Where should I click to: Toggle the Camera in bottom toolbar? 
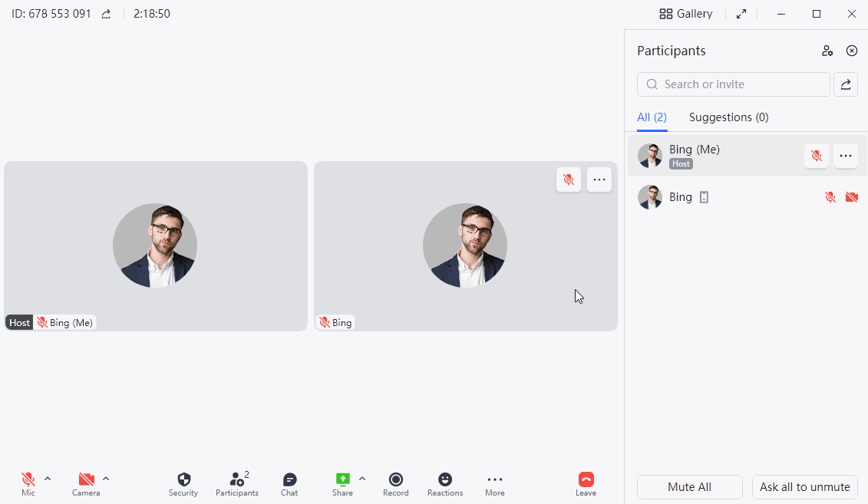point(86,479)
